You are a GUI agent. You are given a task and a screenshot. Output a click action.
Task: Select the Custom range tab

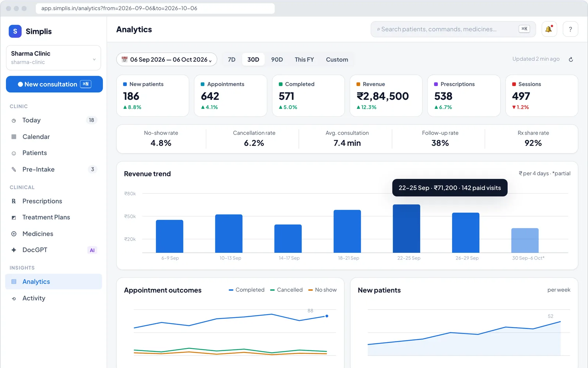click(337, 59)
